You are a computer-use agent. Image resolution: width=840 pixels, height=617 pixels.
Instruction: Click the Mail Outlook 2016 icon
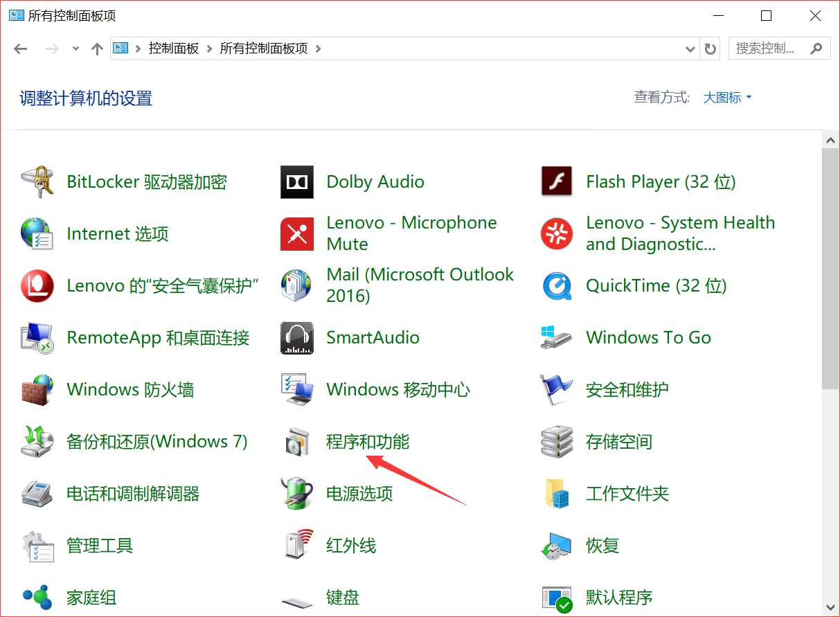(297, 286)
